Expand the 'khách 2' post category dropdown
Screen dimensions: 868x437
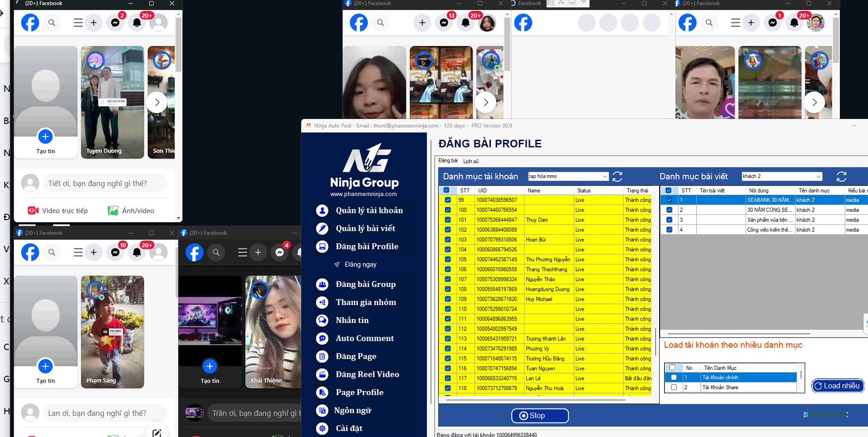(x=819, y=176)
